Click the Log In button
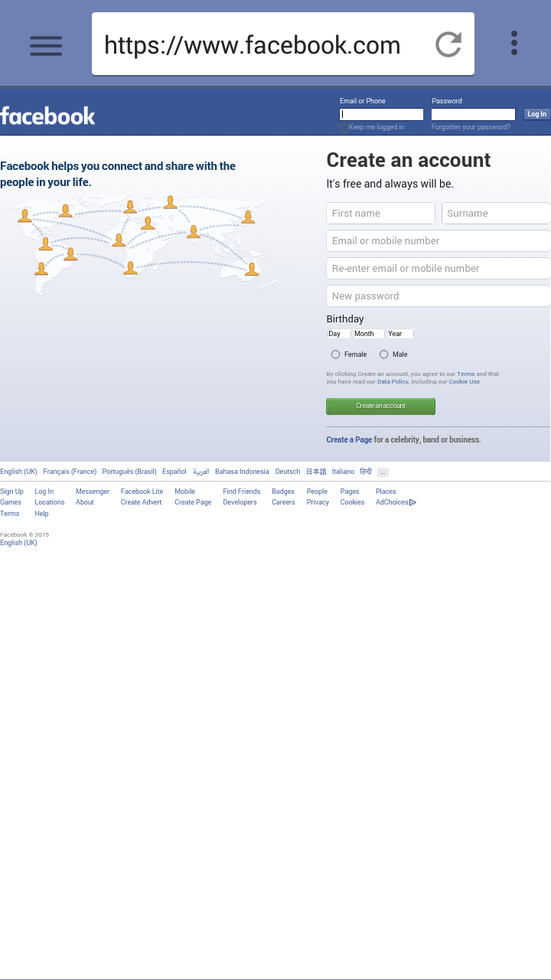 (536, 114)
